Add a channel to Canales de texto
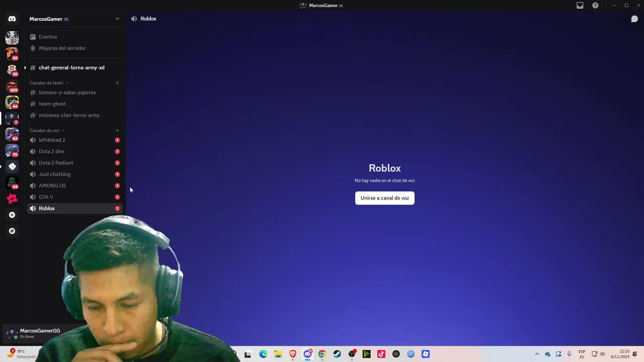This screenshot has height=362, width=644. coord(117,83)
